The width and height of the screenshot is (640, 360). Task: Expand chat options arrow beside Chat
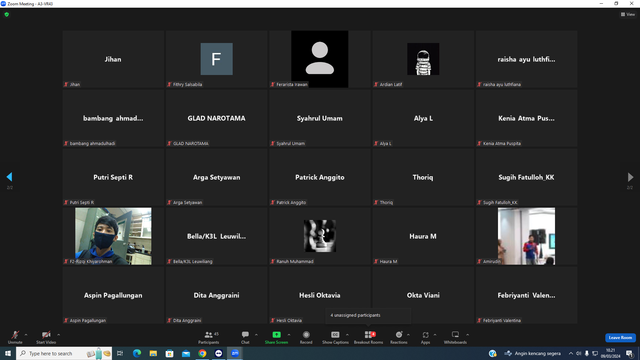point(256,335)
